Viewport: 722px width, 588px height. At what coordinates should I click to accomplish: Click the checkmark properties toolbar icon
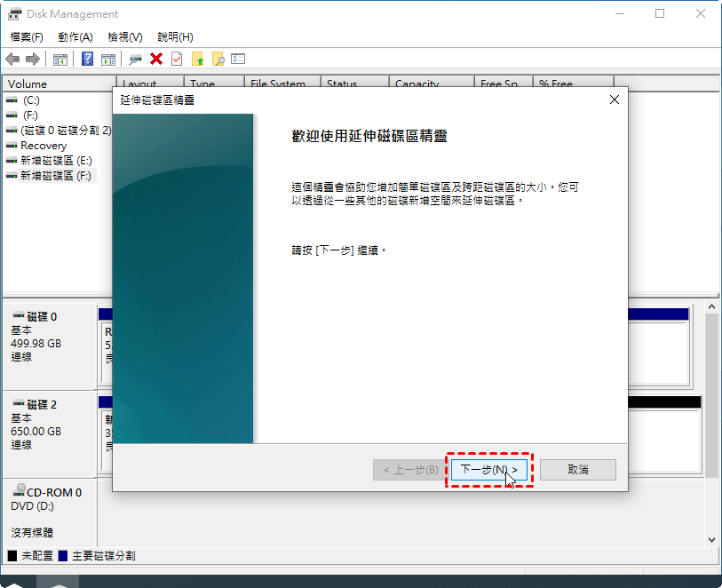tap(177, 59)
